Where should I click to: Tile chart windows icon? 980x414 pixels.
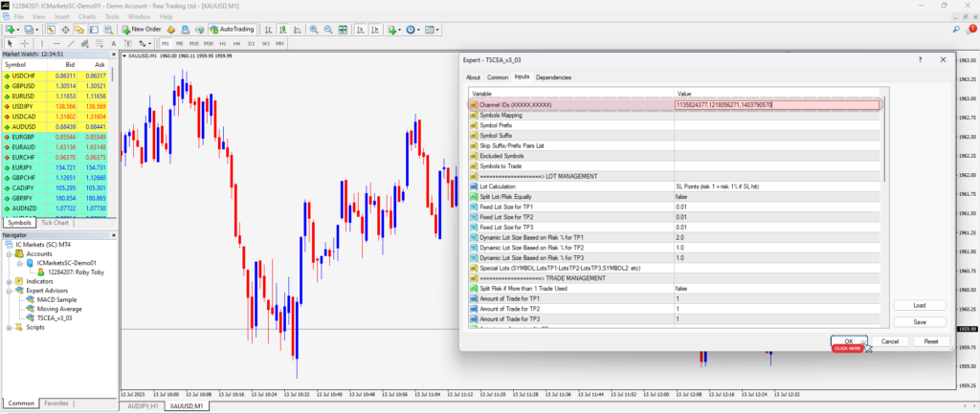344,30
